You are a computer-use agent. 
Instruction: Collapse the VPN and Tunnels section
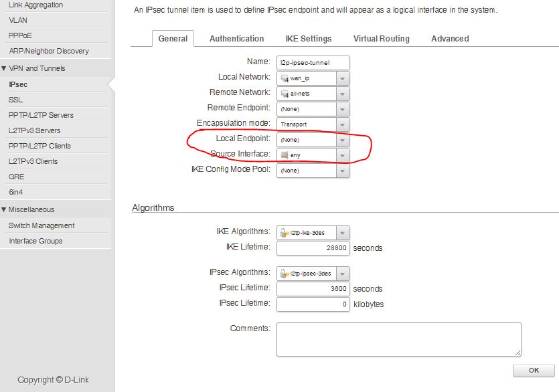pyautogui.click(x=4, y=68)
